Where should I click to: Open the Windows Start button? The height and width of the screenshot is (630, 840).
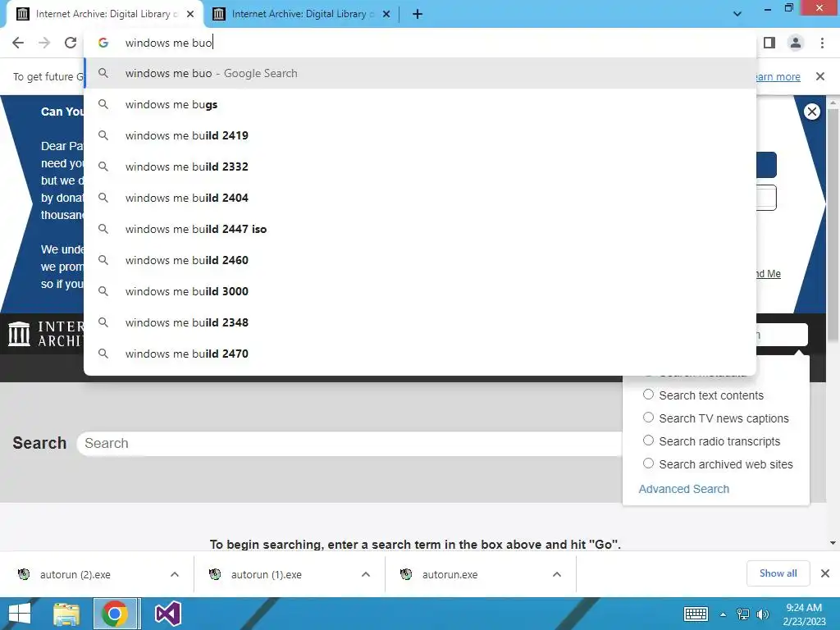point(20,614)
